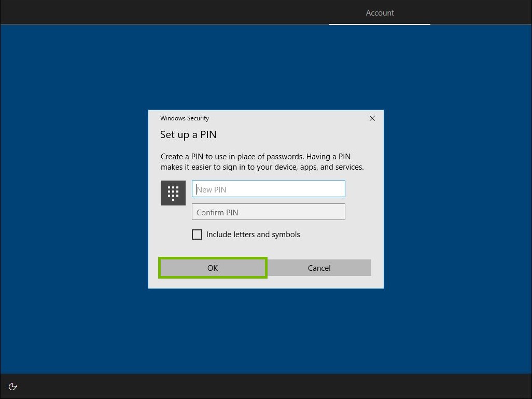Focus the Confirm PIN field
532x399 pixels.
click(269, 212)
